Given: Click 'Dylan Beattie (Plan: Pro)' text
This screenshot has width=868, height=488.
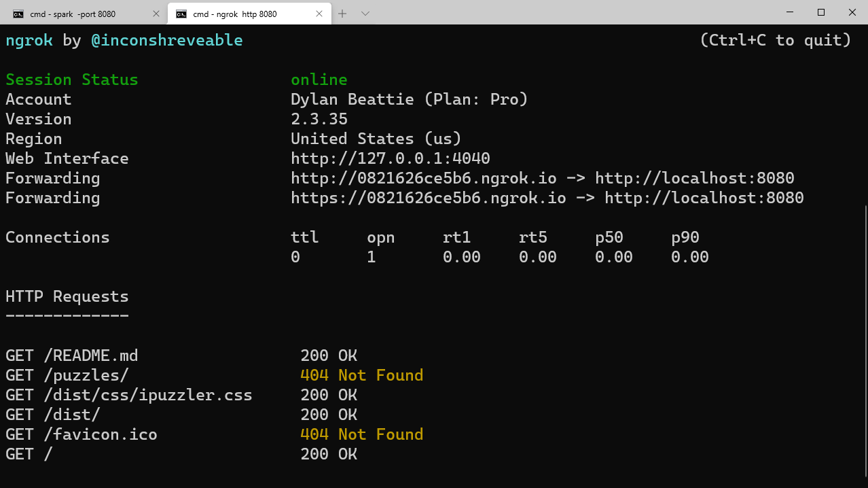Looking at the screenshot, I should pyautogui.click(x=410, y=99).
